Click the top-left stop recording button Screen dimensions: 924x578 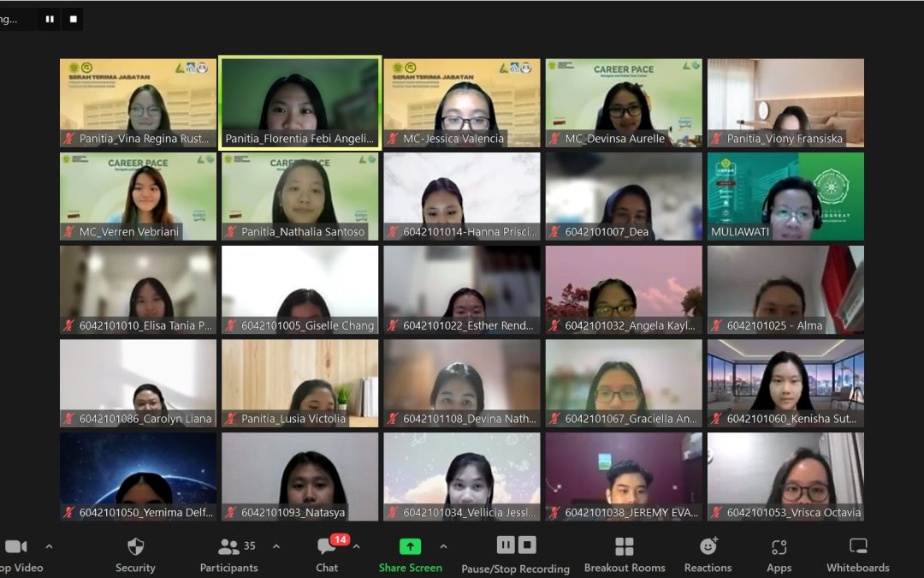tap(73, 19)
